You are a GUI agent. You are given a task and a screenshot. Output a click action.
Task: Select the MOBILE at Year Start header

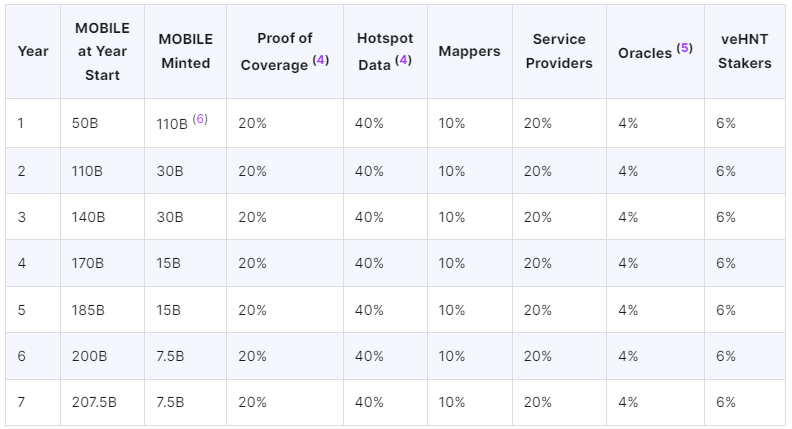pyautogui.click(x=102, y=51)
